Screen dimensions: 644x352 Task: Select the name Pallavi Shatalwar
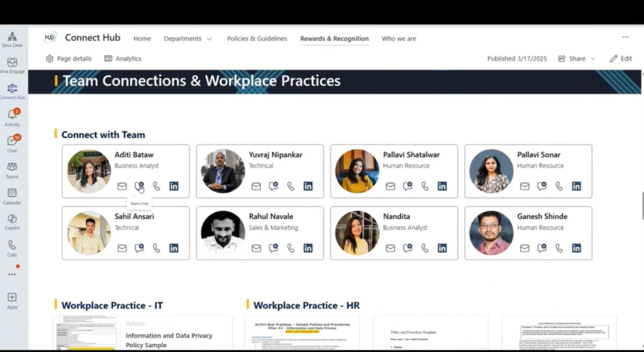point(411,155)
